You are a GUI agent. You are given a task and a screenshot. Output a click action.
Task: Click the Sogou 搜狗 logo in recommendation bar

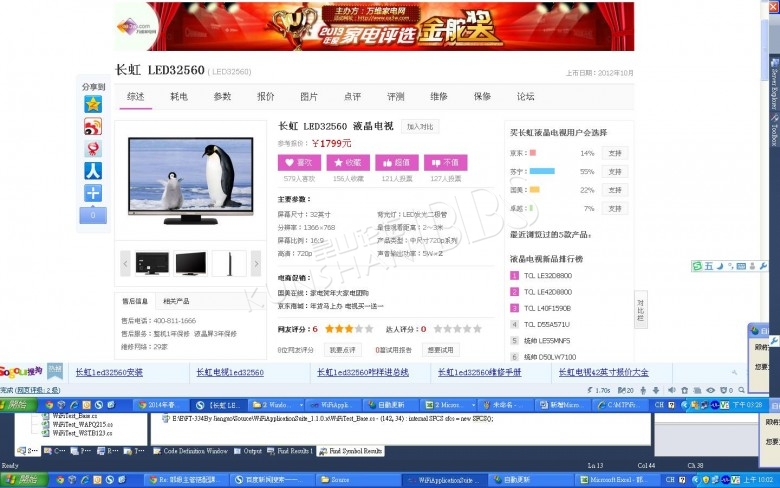point(21,371)
